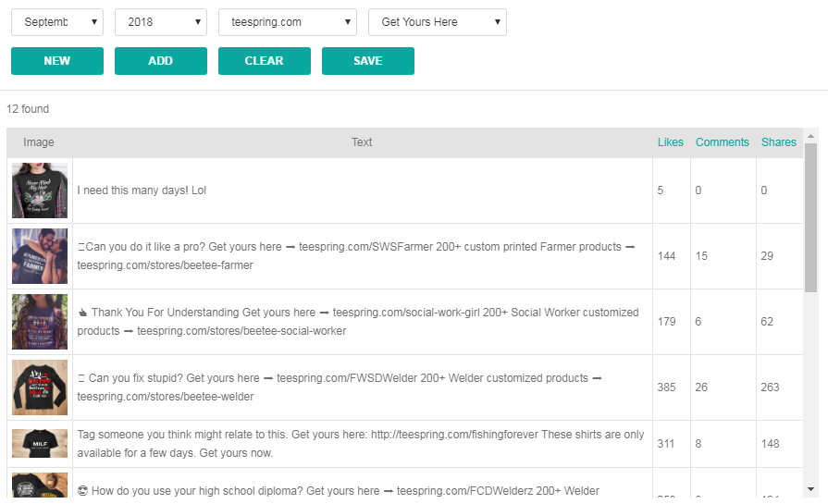Click the Image column header
The image size is (828, 504).
click(39, 142)
